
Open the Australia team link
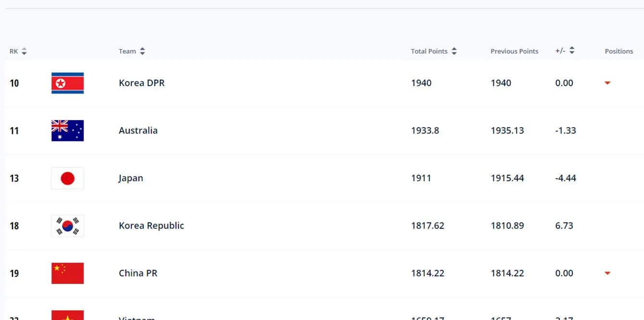tap(138, 131)
